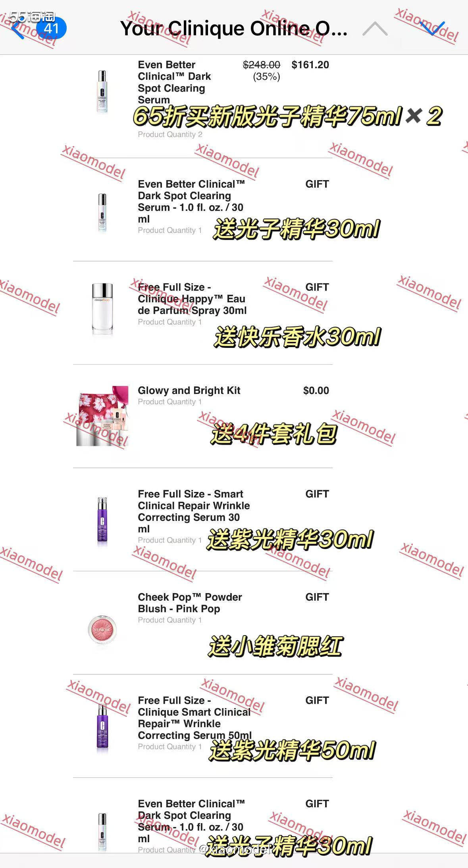Tap the $0.00 price of the kit

tap(316, 390)
